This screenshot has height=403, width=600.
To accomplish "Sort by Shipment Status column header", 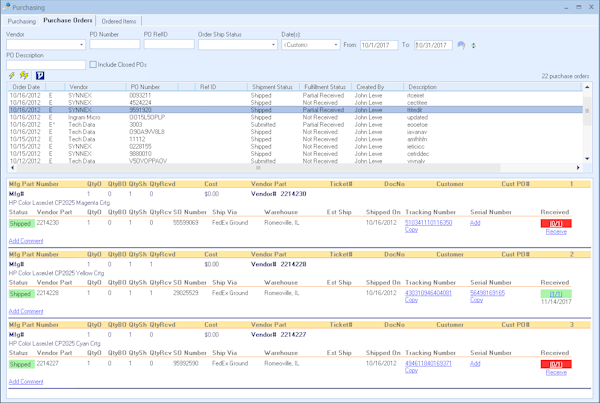I will (272, 87).
